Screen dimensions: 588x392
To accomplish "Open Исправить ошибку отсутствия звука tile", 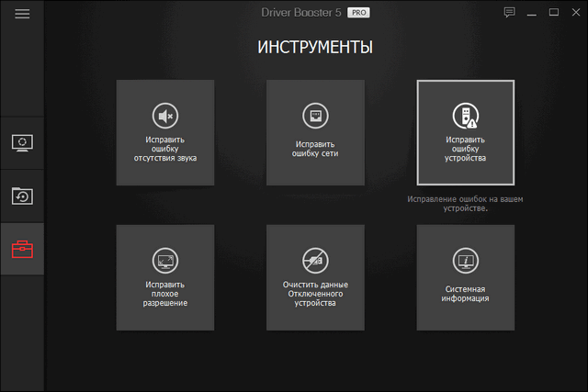I will [165, 133].
